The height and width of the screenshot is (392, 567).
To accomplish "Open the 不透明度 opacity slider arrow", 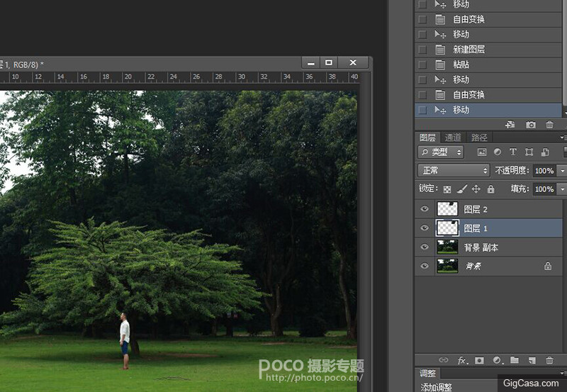I will [562, 171].
